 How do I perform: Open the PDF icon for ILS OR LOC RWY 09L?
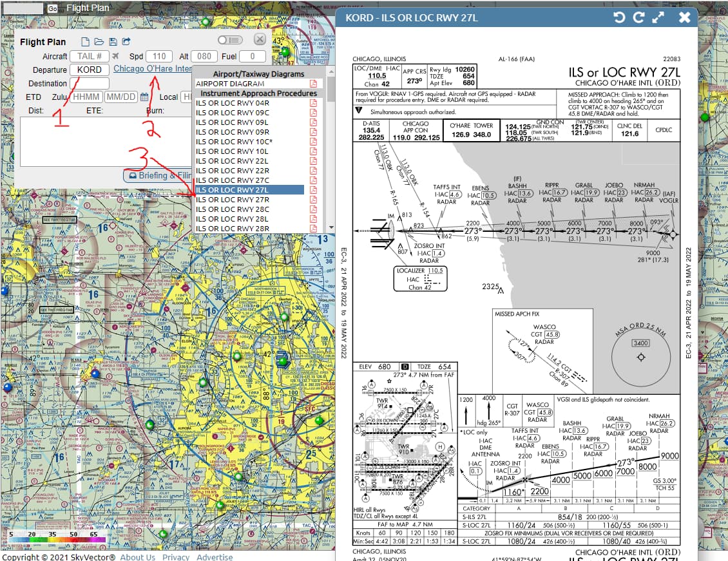[313, 122]
